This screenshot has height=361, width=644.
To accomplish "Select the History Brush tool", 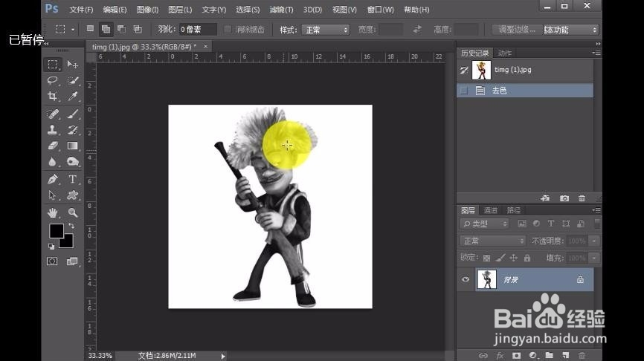I will click(x=73, y=130).
